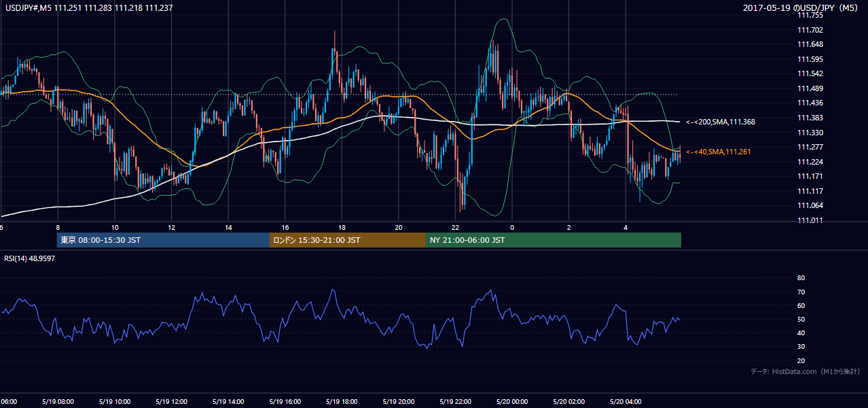The height and width of the screenshot is (408, 868).
Task: Click the 111.702 price axis label
Action: pos(812,30)
